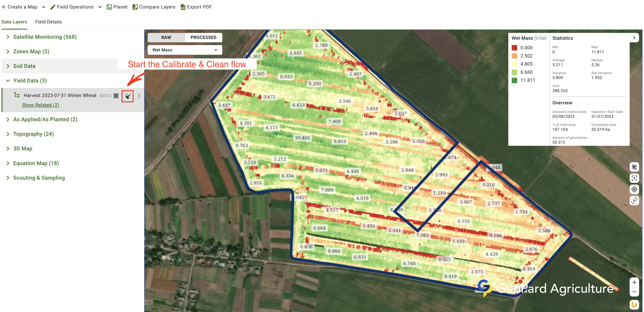Click the center-on-field focus icon

[634, 178]
